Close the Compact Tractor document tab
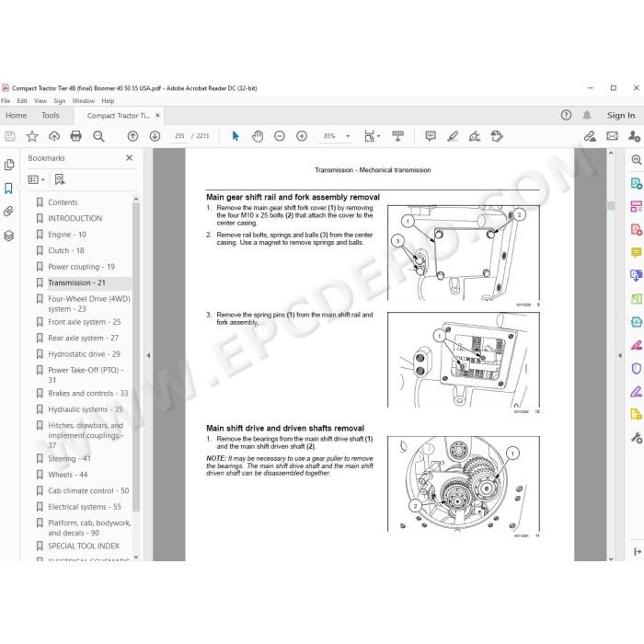644x644 pixels. coord(157,115)
